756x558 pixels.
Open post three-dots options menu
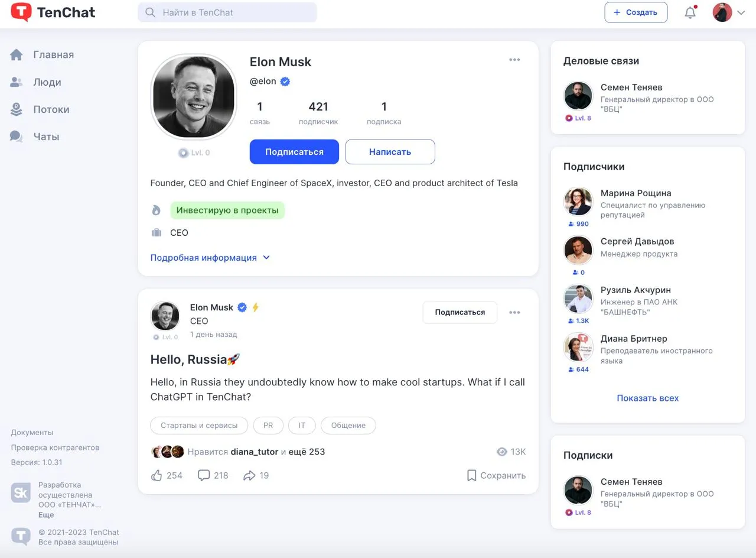514,313
